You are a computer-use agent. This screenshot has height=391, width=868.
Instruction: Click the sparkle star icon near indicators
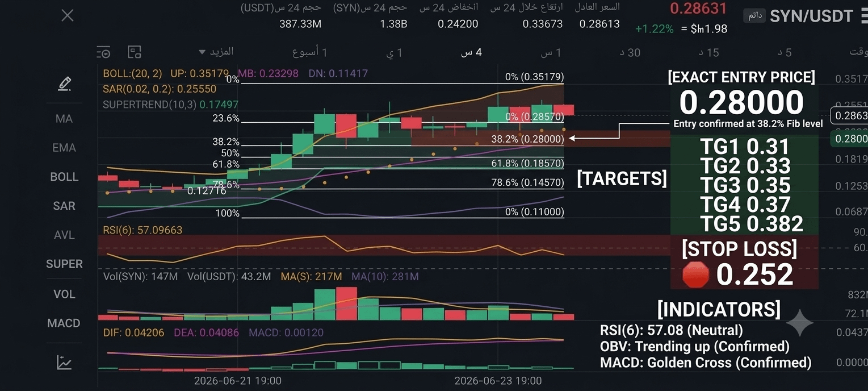(x=800, y=323)
